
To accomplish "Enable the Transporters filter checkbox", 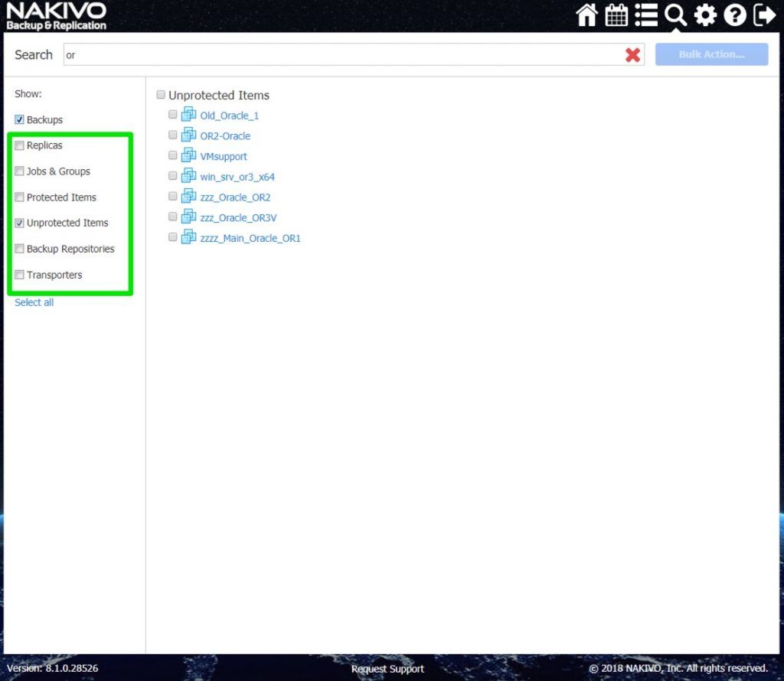I will (19, 275).
